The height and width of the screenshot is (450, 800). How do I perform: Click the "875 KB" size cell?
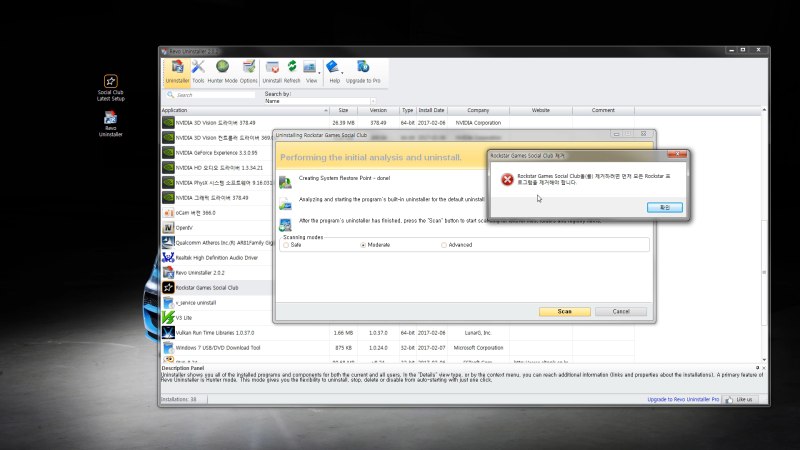(343, 347)
